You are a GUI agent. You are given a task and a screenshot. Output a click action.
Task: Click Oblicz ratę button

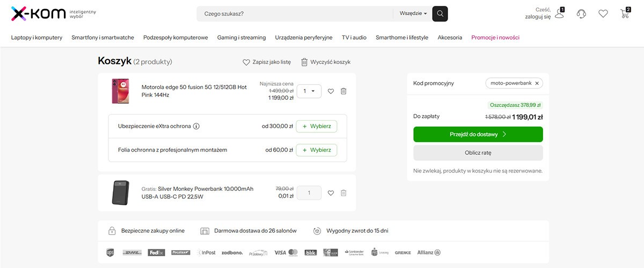tap(478, 153)
